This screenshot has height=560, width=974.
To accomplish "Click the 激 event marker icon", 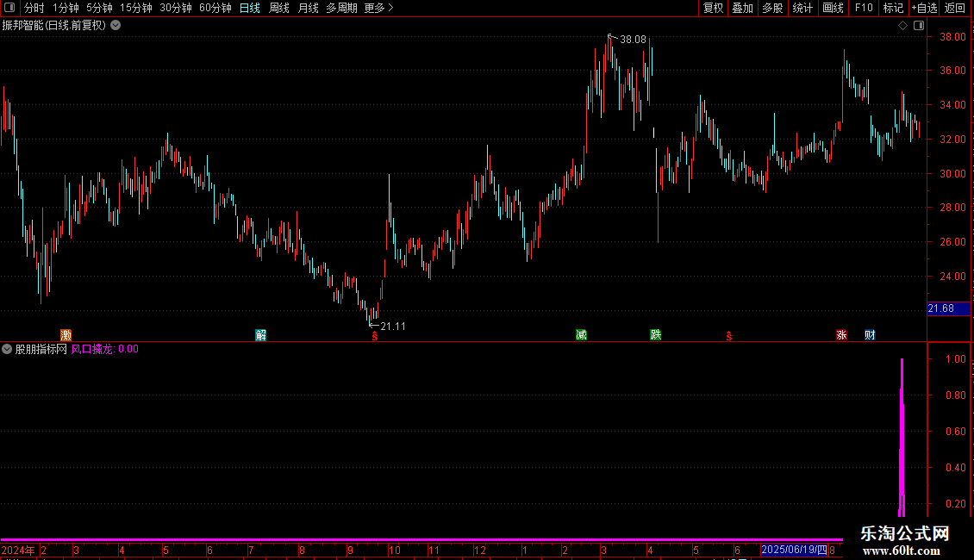I will pyautogui.click(x=66, y=335).
